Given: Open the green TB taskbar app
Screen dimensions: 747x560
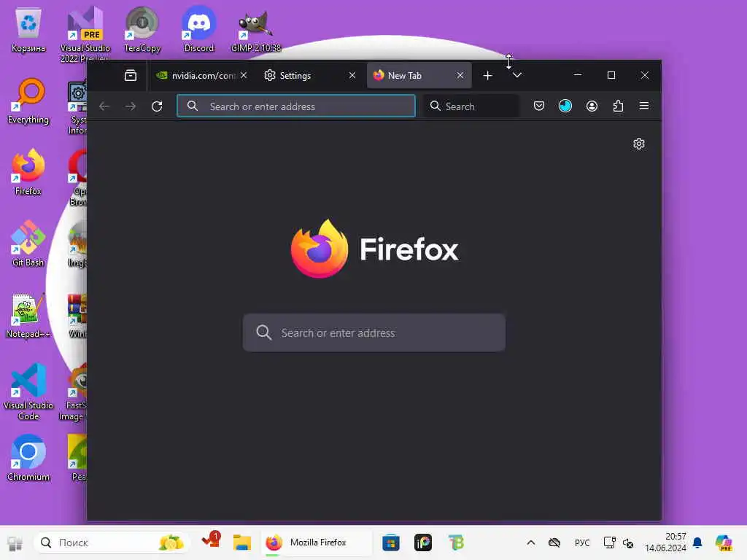Looking at the screenshot, I should click(x=456, y=542).
